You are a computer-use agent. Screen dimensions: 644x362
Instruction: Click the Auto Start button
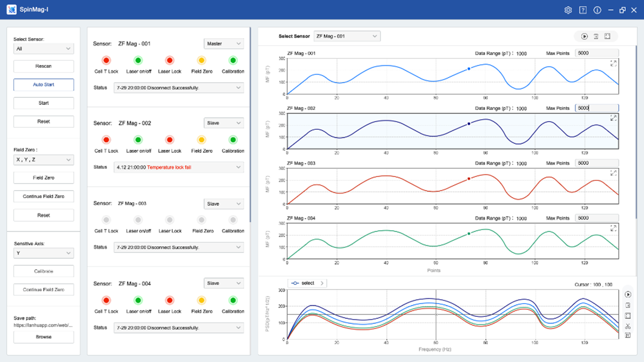[x=44, y=85]
